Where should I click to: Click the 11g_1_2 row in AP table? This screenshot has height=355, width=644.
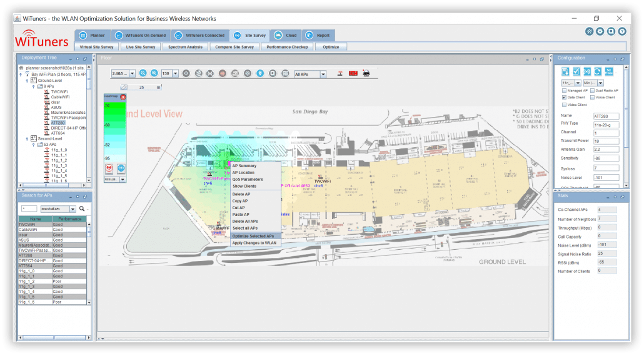(x=52, y=281)
